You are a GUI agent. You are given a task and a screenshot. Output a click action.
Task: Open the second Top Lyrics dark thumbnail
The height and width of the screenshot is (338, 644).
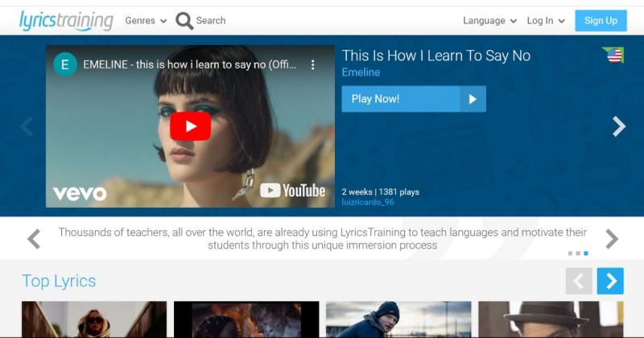click(246, 319)
